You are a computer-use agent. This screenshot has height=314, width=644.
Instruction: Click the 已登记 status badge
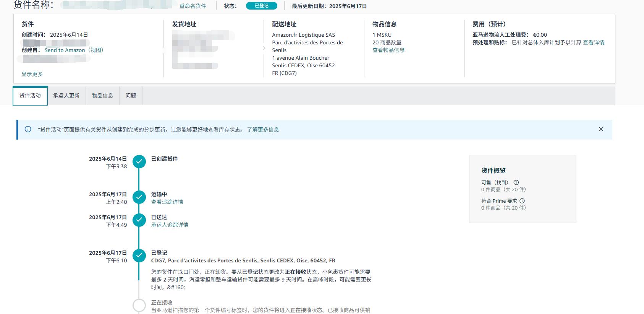(261, 6)
